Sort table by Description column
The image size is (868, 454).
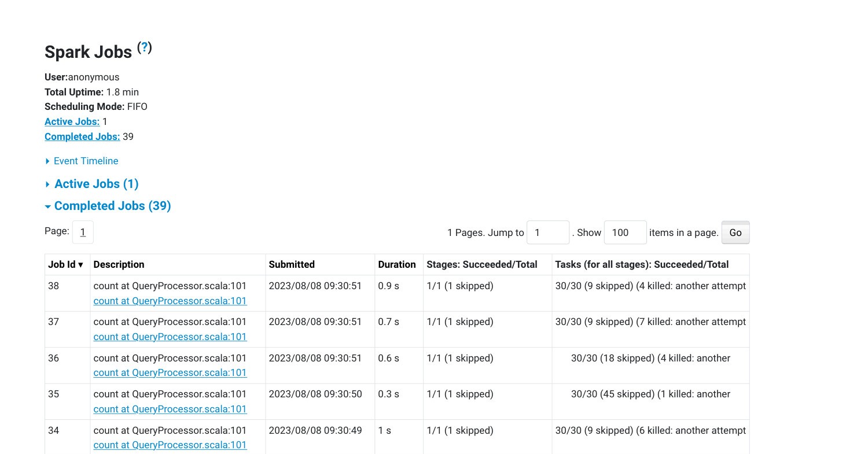pos(119,264)
